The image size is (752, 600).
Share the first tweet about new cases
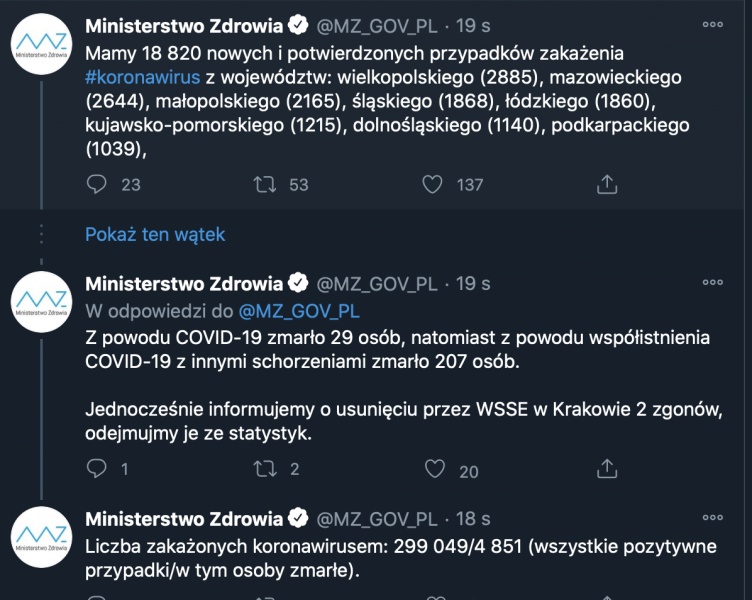coord(606,184)
